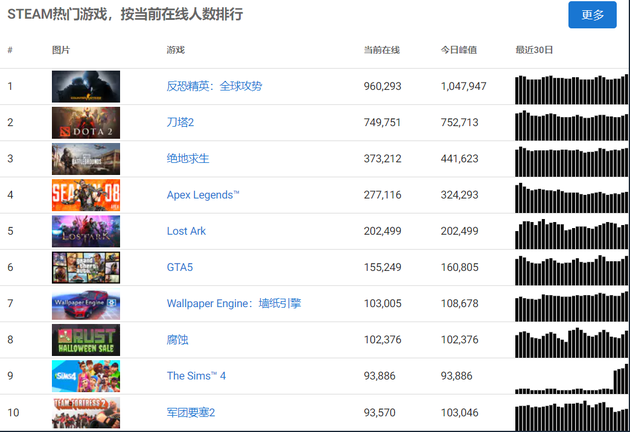
Task: Open the 腐蚀 game link
Action: (177, 340)
